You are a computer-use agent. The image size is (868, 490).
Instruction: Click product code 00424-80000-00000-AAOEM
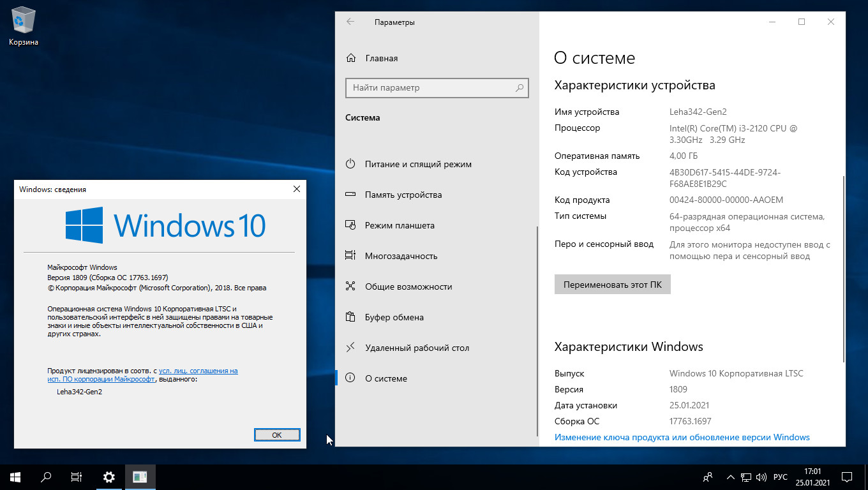pos(726,200)
